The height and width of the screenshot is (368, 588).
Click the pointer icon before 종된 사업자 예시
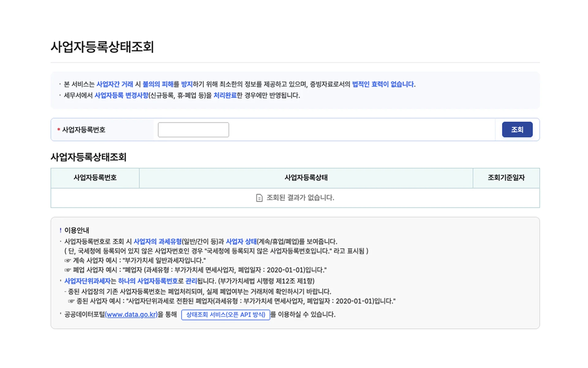tap(71, 301)
